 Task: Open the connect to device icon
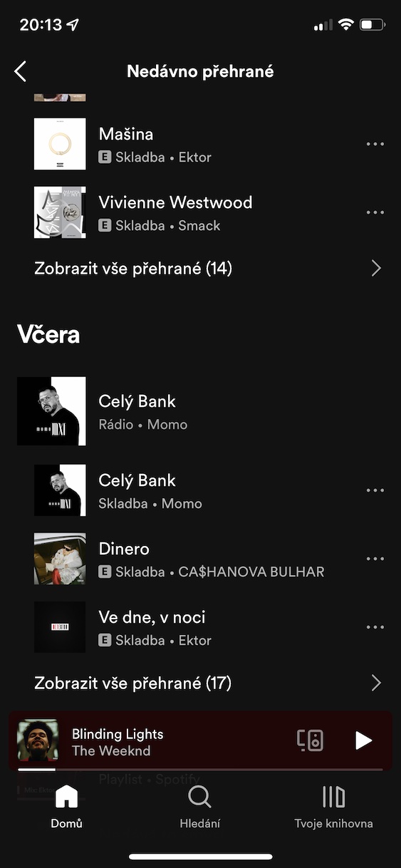(x=311, y=740)
